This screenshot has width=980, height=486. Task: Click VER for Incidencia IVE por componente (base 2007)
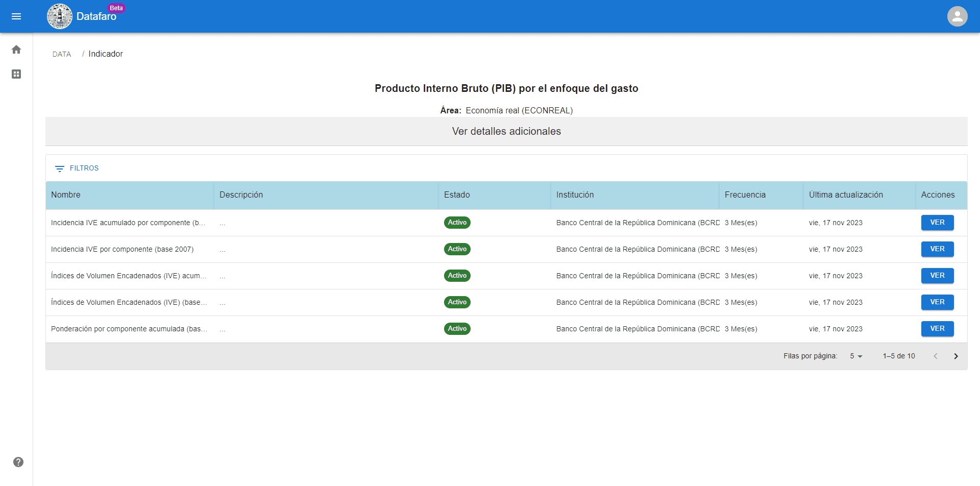click(937, 249)
